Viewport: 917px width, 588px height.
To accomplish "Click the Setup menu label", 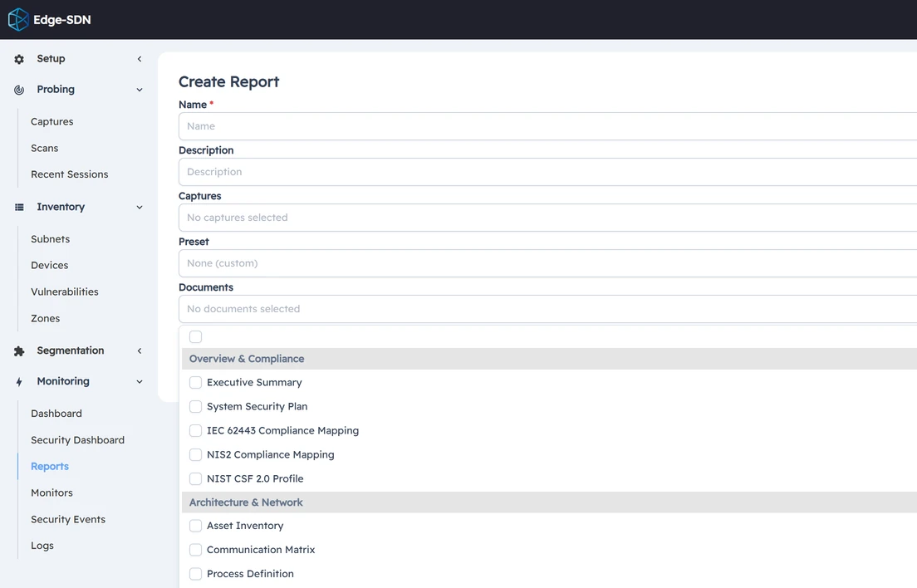I will coord(51,58).
